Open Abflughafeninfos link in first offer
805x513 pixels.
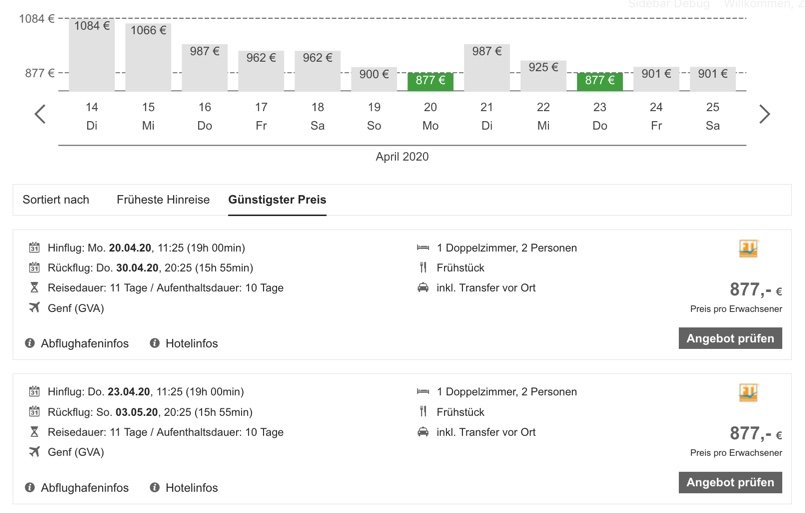coord(85,343)
